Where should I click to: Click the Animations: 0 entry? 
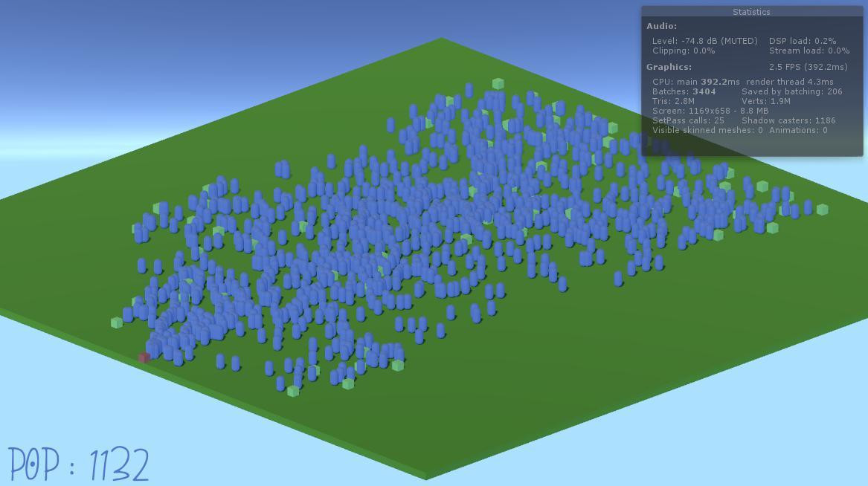tap(798, 131)
